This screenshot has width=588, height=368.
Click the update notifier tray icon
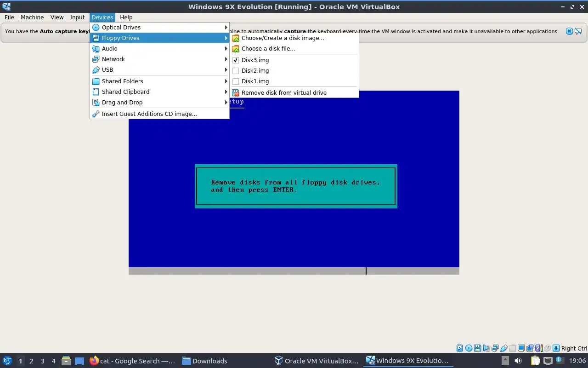point(560,360)
